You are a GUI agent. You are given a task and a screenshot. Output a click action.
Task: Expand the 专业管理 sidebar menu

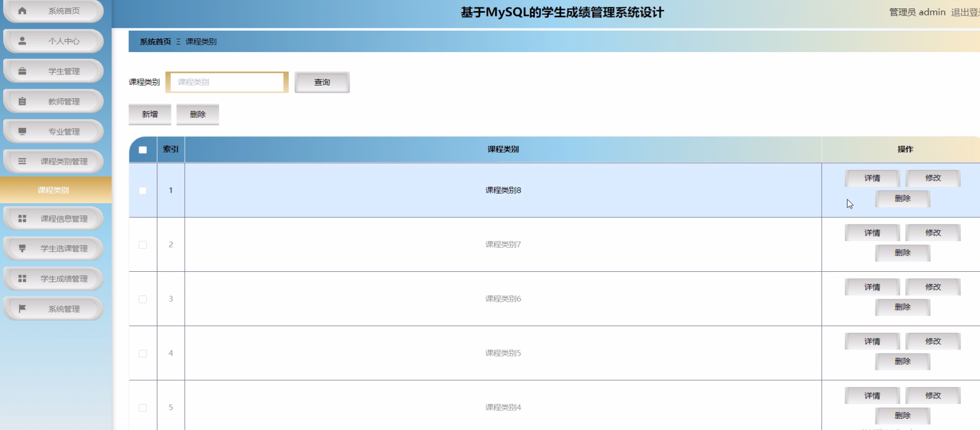click(54, 131)
